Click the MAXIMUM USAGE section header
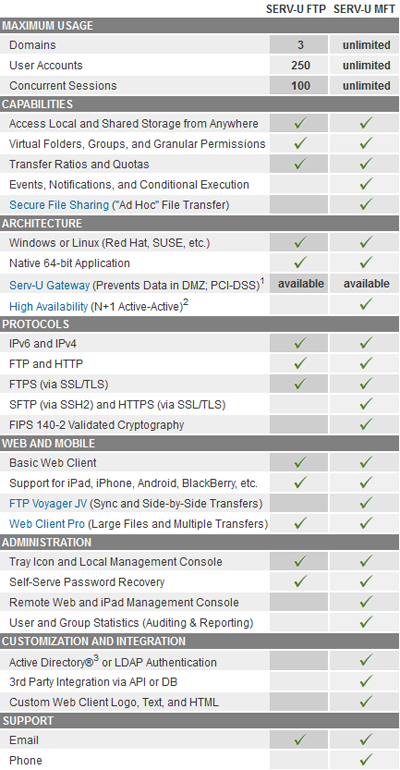 [x=200, y=26]
